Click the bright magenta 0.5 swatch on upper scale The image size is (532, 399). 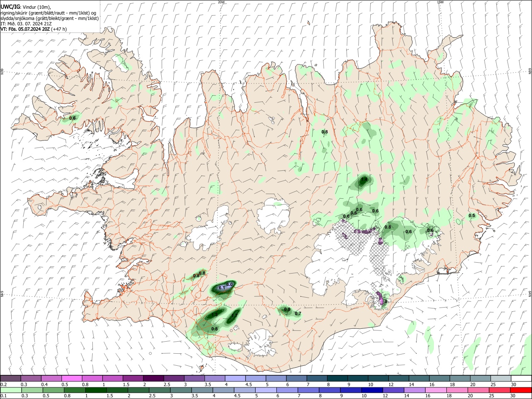point(71,378)
